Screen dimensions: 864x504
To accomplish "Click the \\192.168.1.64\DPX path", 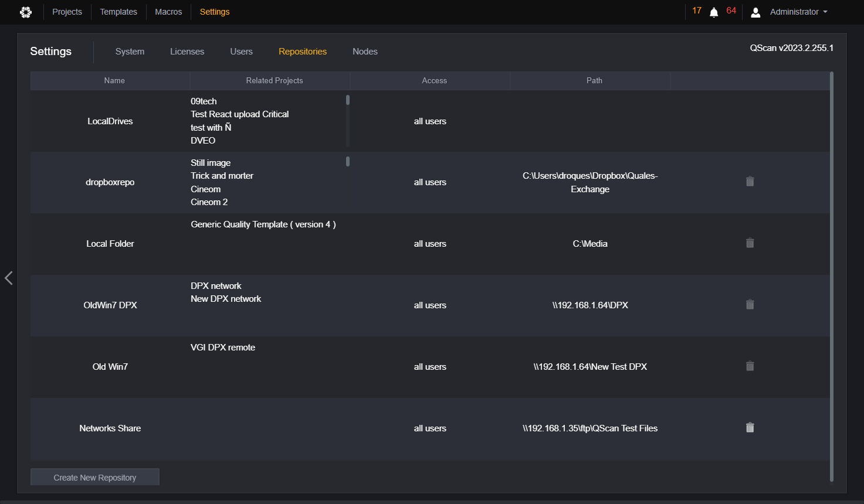I will tap(590, 305).
